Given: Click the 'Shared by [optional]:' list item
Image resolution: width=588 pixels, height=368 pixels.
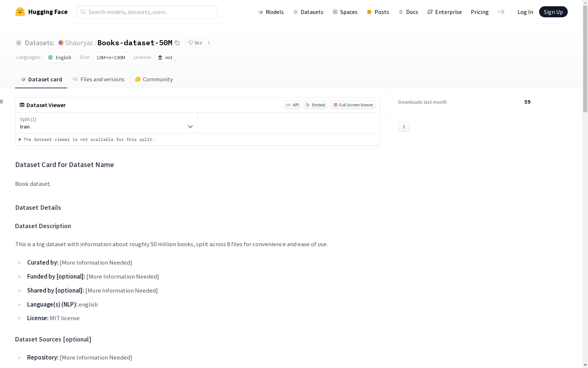Looking at the screenshot, I should pyautogui.click(x=93, y=291).
